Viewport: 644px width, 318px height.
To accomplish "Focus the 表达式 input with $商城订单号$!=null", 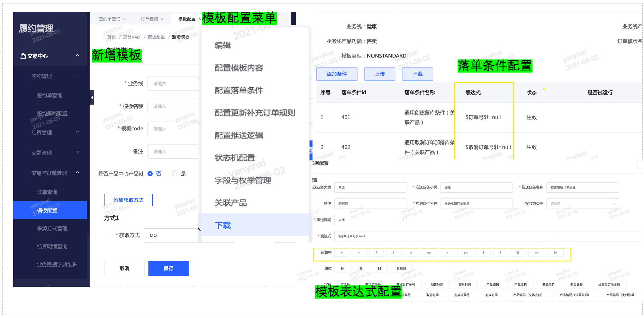I will 489,236.
